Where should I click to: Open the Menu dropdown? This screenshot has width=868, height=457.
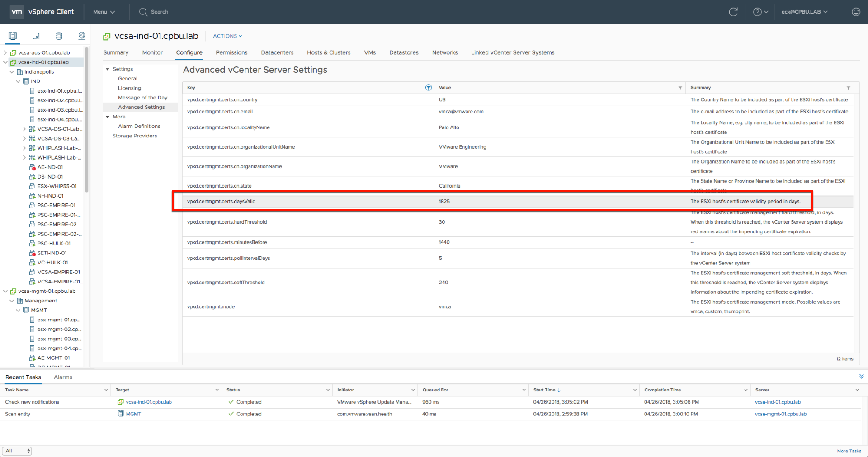[x=104, y=12]
